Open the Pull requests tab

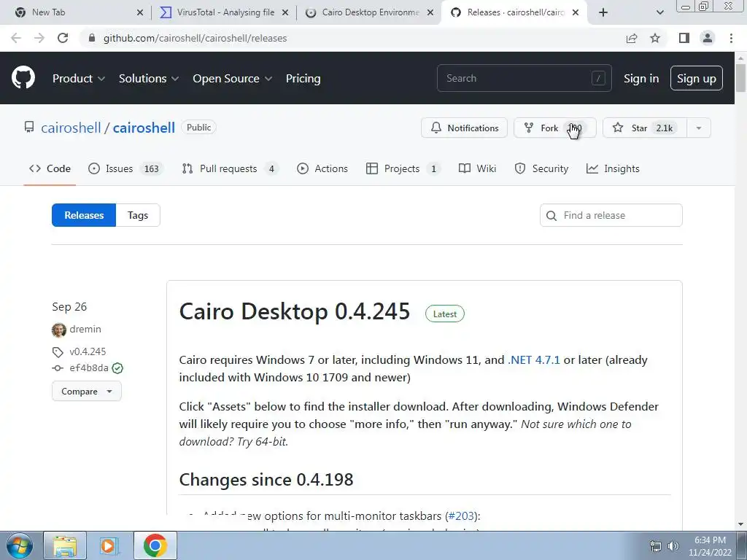point(230,168)
